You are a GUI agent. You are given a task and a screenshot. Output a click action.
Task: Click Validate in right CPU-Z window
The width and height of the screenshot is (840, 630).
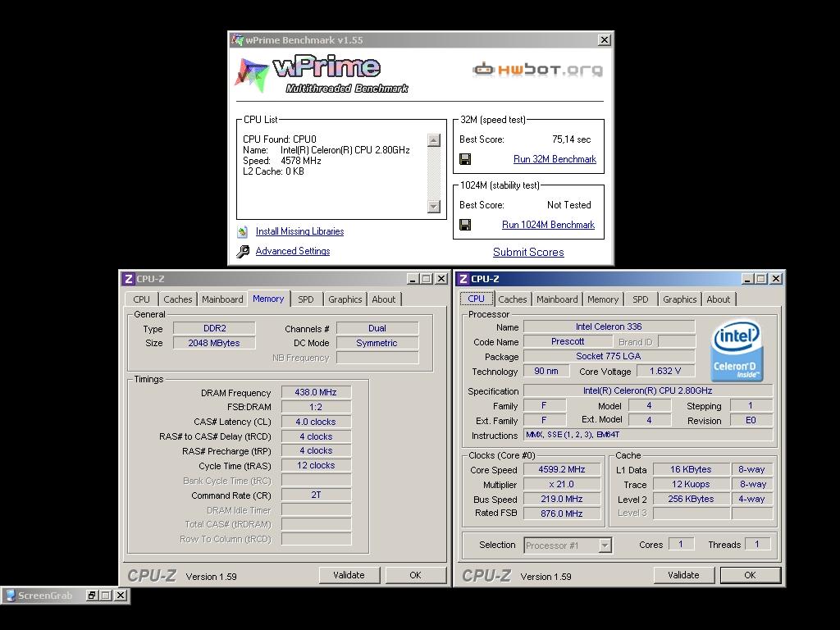tap(683, 575)
